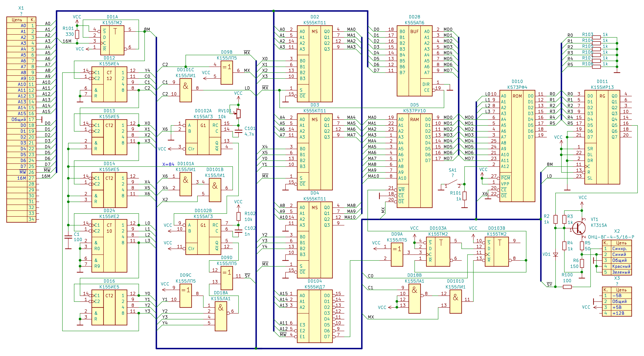
Task: Click the DD102B K155АГ3 one-shot block
Action: [203, 237]
